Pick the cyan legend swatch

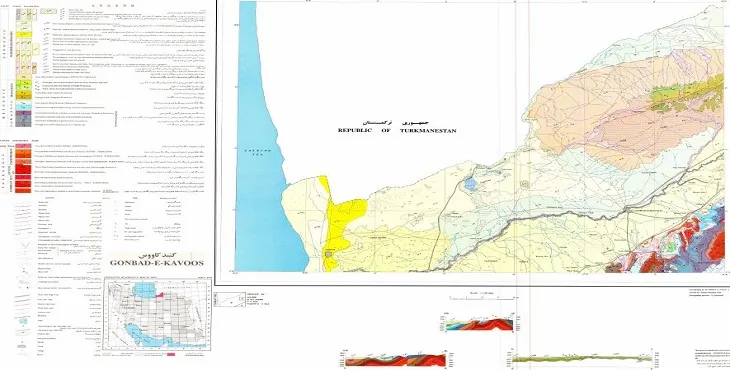pyautogui.click(x=23, y=107)
